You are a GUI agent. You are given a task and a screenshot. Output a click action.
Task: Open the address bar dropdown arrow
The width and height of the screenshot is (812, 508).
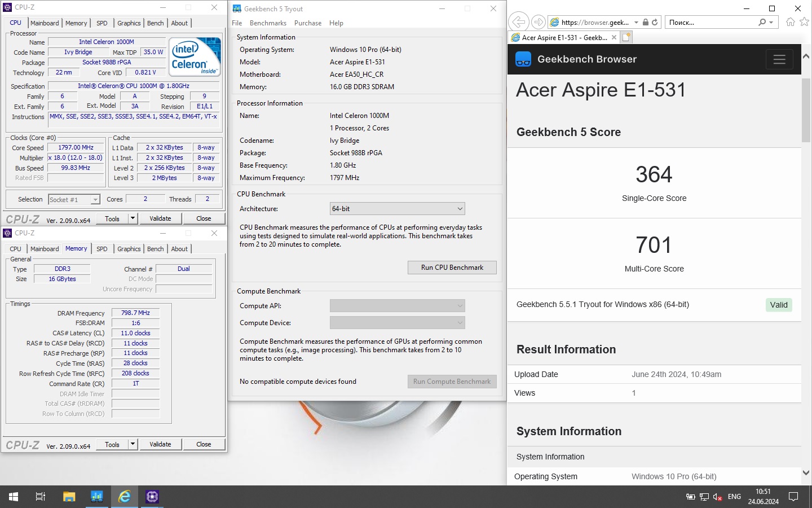coord(636,22)
